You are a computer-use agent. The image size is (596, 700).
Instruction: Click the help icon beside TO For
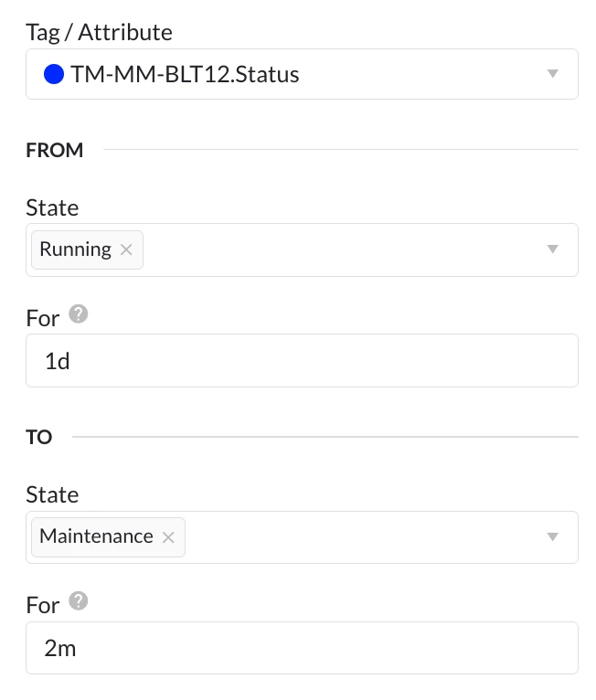79,601
